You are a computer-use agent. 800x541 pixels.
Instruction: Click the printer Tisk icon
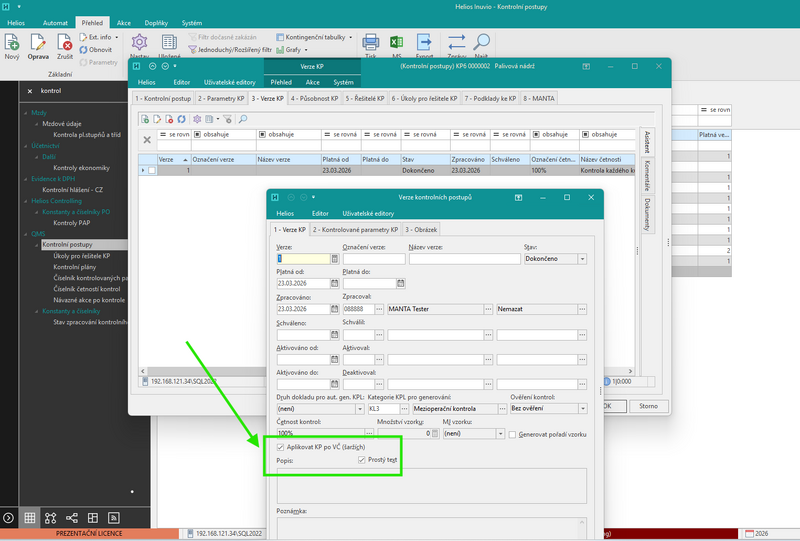pyautogui.click(x=370, y=42)
